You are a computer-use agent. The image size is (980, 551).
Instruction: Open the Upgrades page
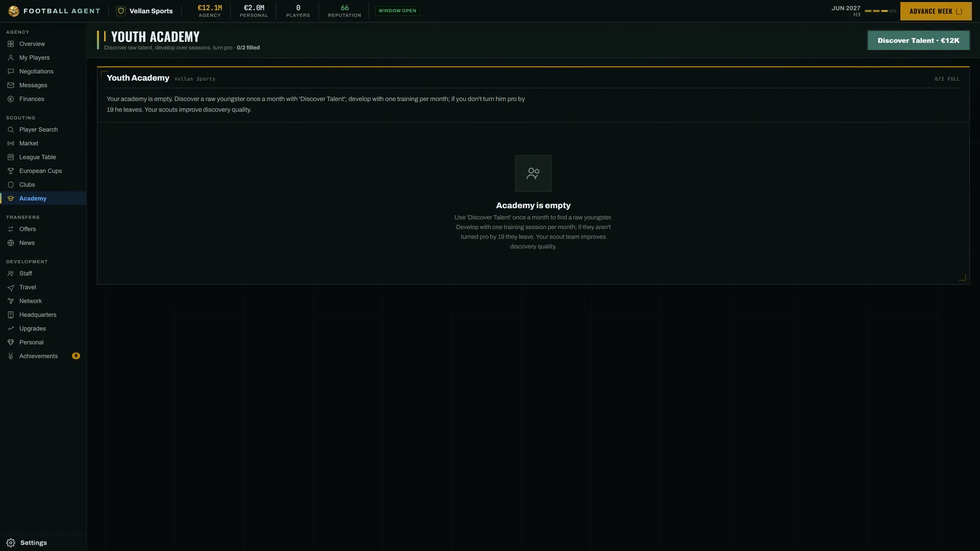pyautogui.click(x=43, y=329)
